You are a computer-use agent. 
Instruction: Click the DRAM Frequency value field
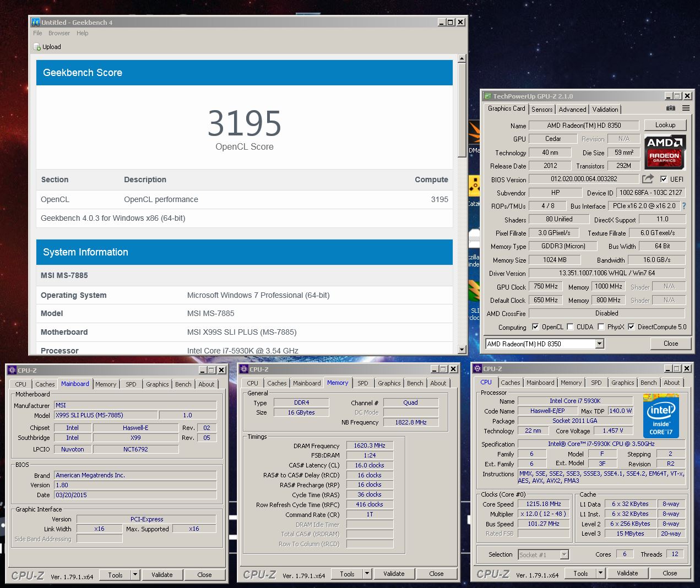pos(370,445)
